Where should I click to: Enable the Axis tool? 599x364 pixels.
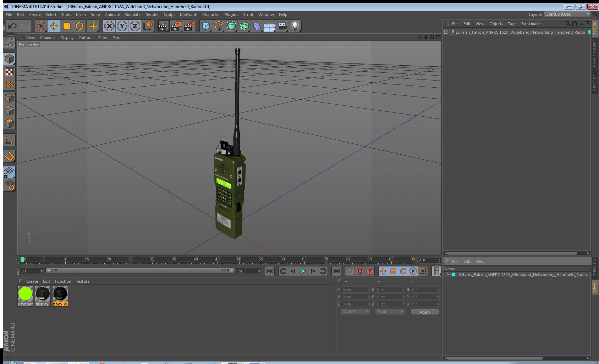[x=9, y=140]
